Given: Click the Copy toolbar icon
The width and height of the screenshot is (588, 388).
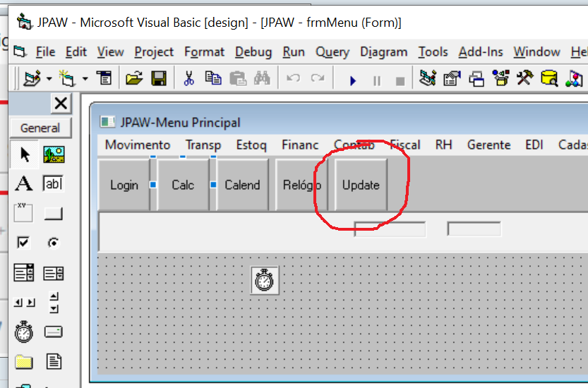Looking at the screenshot, I should point(213,79).
